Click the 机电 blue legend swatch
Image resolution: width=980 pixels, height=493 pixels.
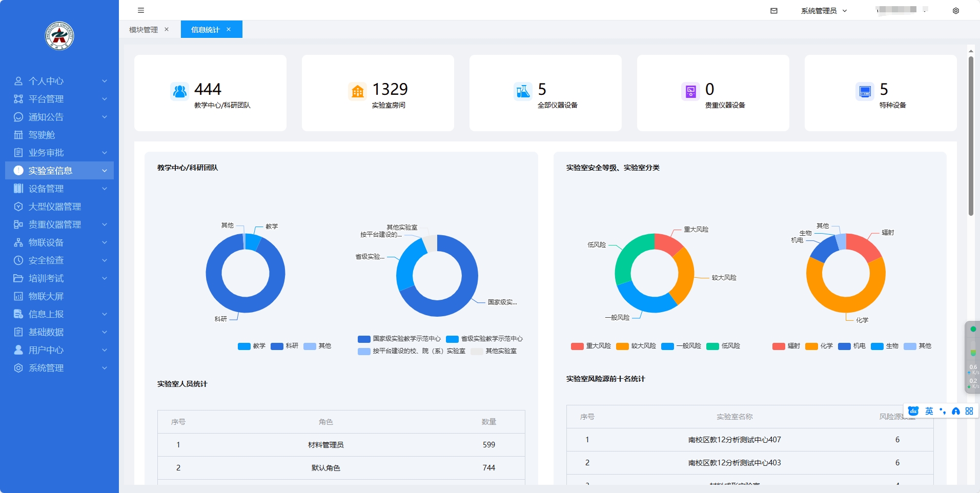(x=844, y=346)
